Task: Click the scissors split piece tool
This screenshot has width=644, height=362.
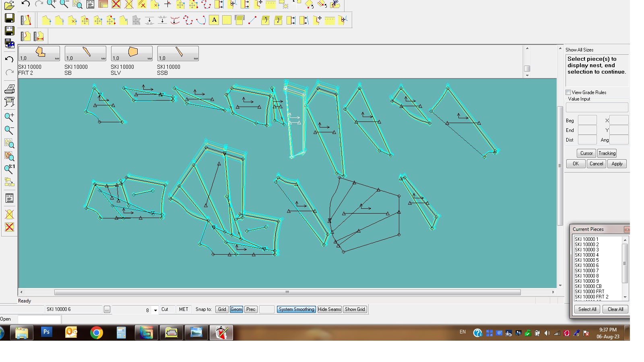Action: click(335, 4)
